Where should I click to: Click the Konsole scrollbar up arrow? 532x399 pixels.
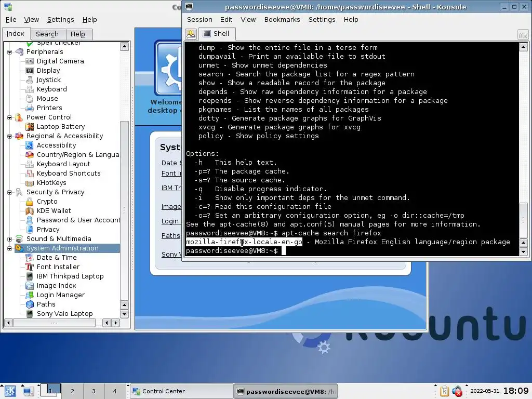pos(523,46)
